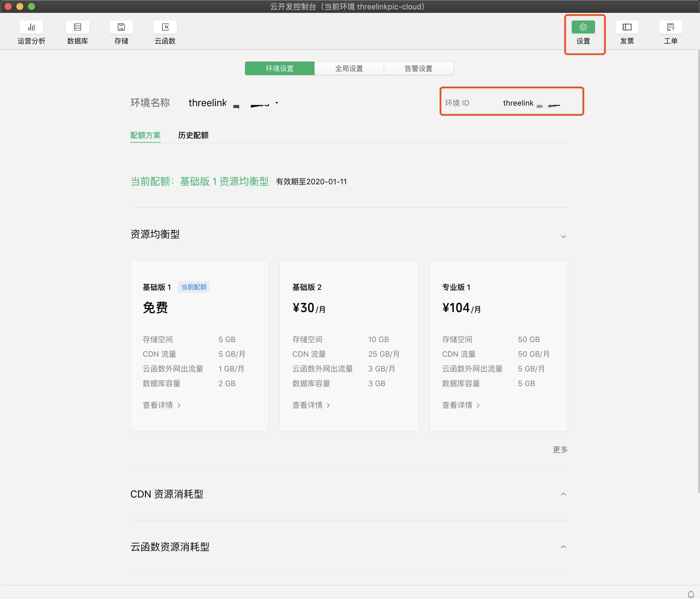Select the 基础版 2 ¥30/月 price
This screenshot has height=599, width=700.
[309, 308]
